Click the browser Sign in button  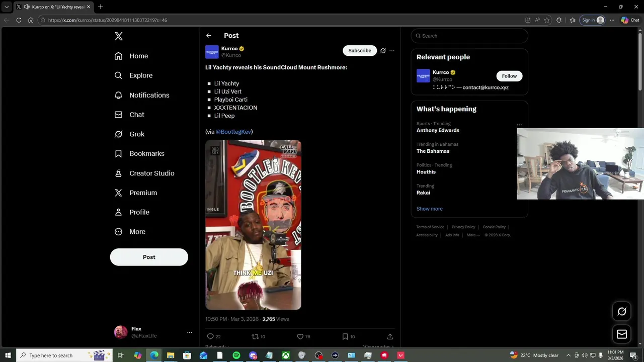coord(593,20)
